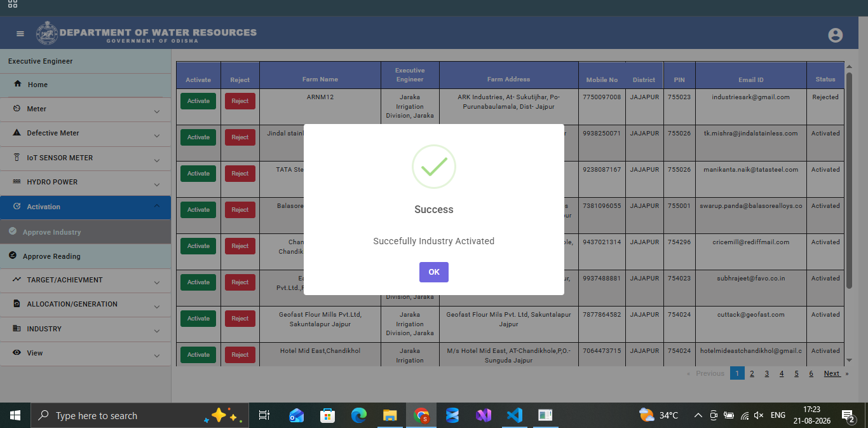Click the Meter gauge icon in sidebar
The image size is (868, 428).
[17, 109]
